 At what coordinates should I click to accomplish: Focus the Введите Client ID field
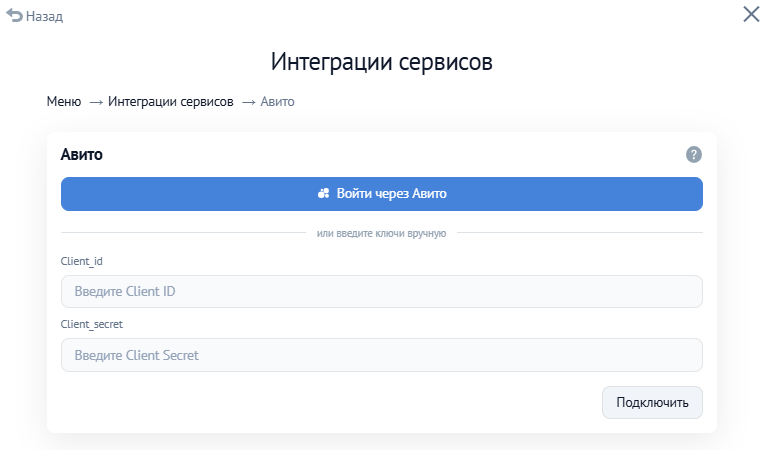(382, 291)
